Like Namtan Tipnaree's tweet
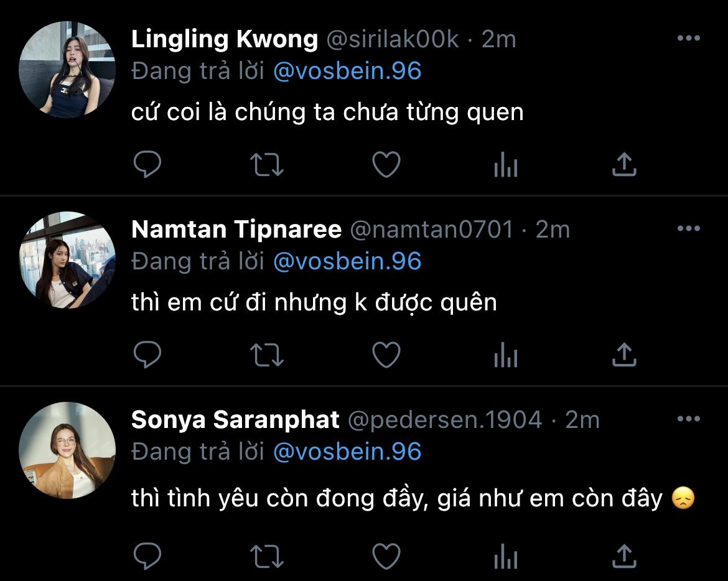 pos(386,355)
